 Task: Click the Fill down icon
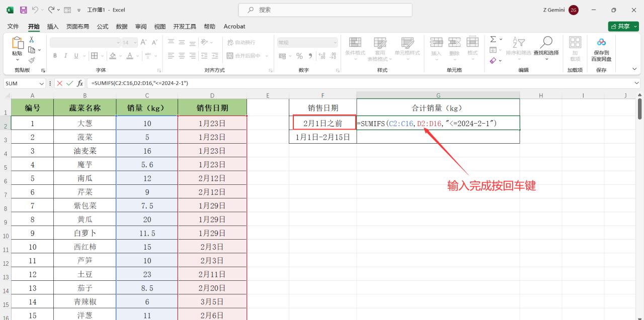[x=493, y=50]
